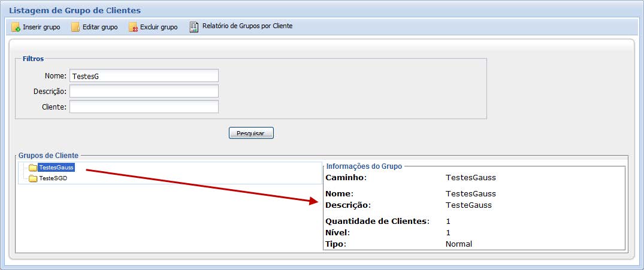Click the Excluir grupo folder icon
Image resolution: width=644 pixels, height=270 pixels.
pos(133,27)
